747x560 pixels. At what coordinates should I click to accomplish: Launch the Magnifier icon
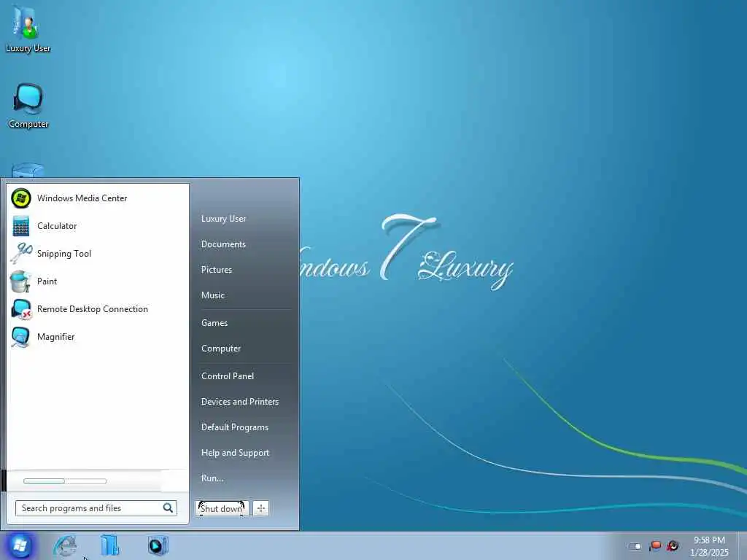coord(21,337)
